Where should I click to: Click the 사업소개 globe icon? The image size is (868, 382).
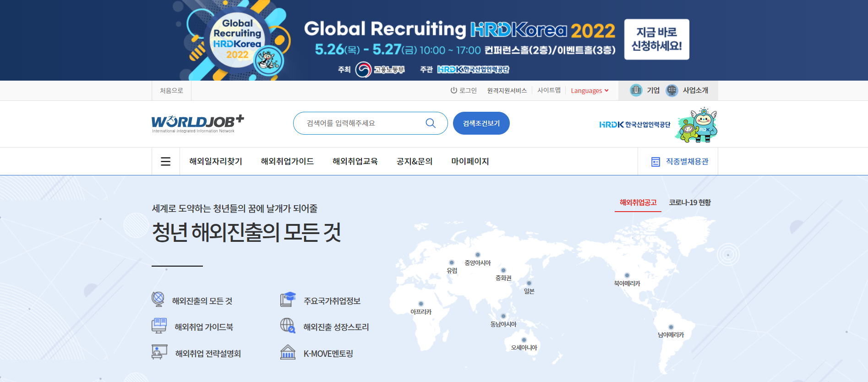pyautogui.click(x=671, y=90)
